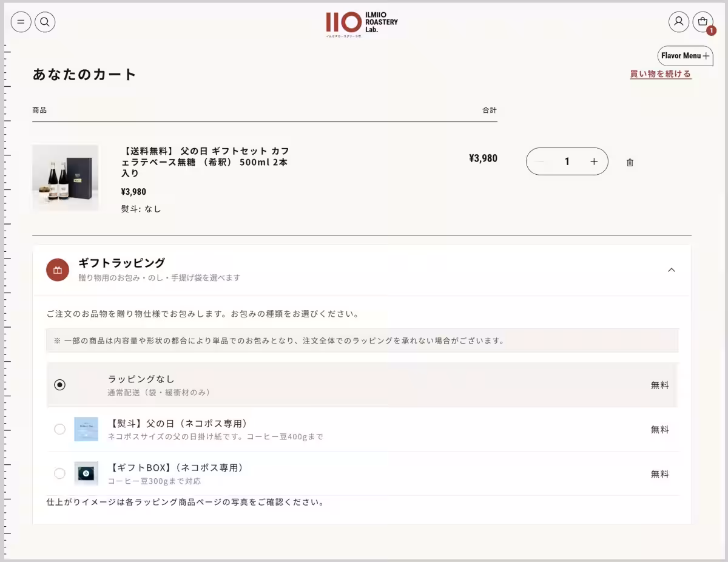Click the red gift wrapping icon

click(58, 270)
